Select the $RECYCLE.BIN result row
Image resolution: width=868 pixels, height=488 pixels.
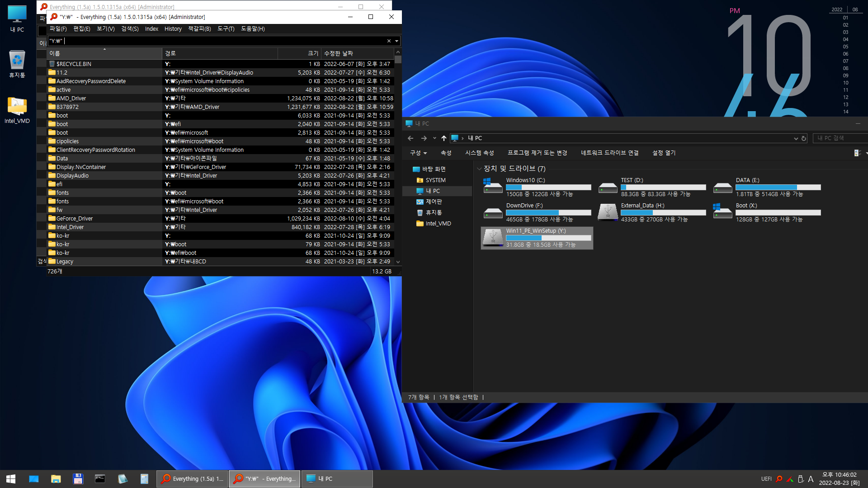tap(221, 64)
